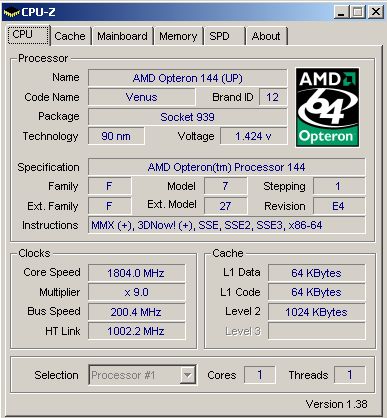The width and height of the screenshot is (387, 418).
Task: Click the CPU-Z chip icon in title bar
Action: [x=11, y=12]
